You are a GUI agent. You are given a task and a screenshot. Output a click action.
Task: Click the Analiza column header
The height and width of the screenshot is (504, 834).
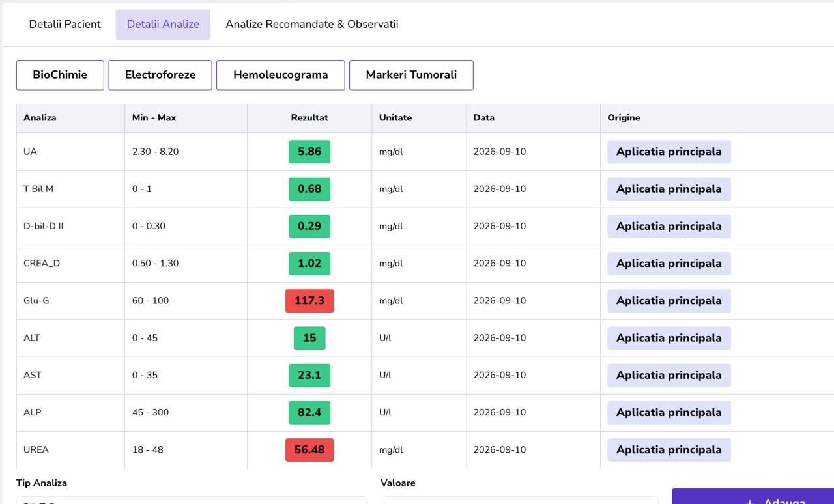coord(40,118)
